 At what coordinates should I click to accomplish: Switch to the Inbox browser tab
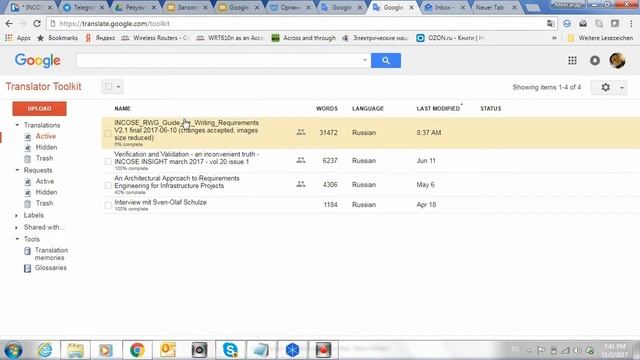tap(443, 7)
